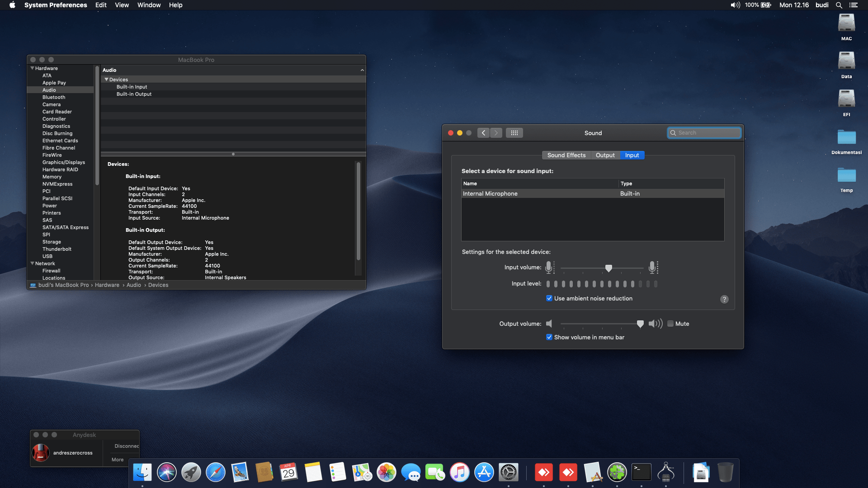The width and height of the screenshot is (868, 488).
Task: Collapse the Audio section header arrow
Action: (362, 70)
